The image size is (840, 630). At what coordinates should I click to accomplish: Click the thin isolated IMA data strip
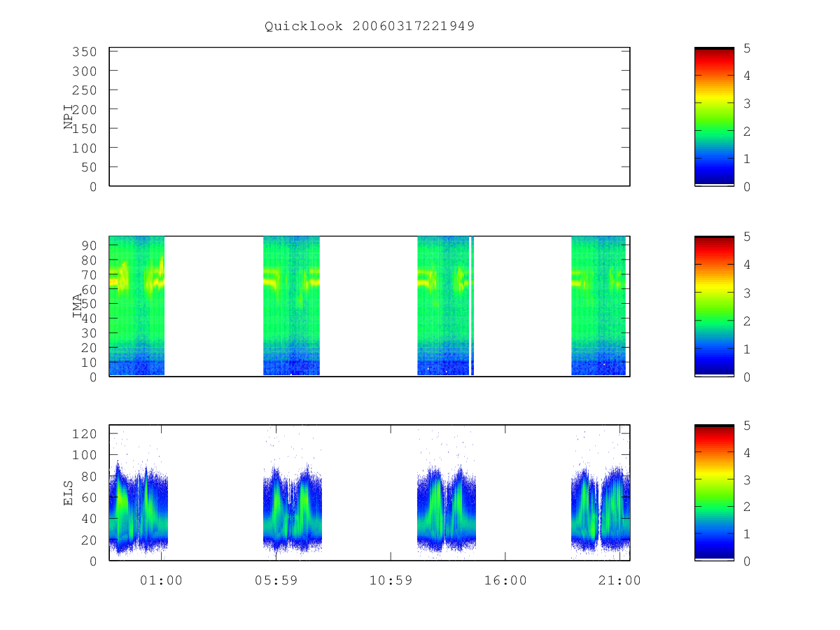[472, 306]
